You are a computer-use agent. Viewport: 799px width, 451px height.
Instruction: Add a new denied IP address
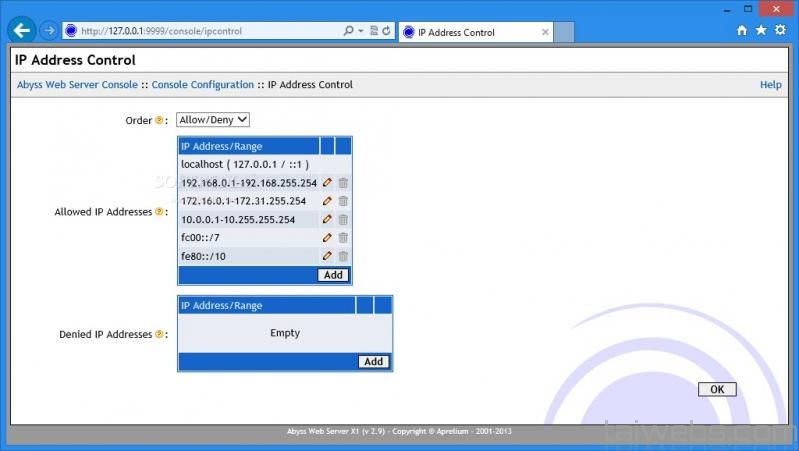click(373, 362)
